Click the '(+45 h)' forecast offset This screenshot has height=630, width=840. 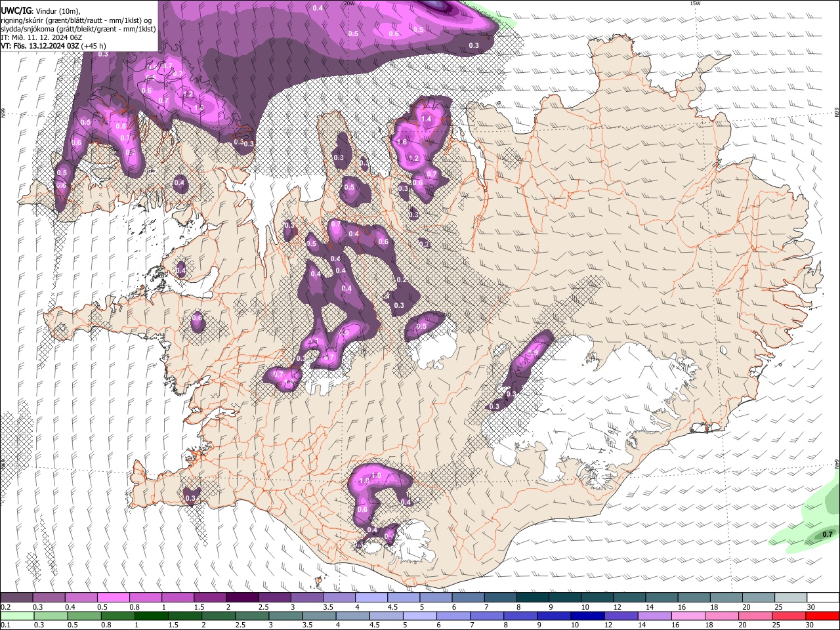[x=94, y=46]
